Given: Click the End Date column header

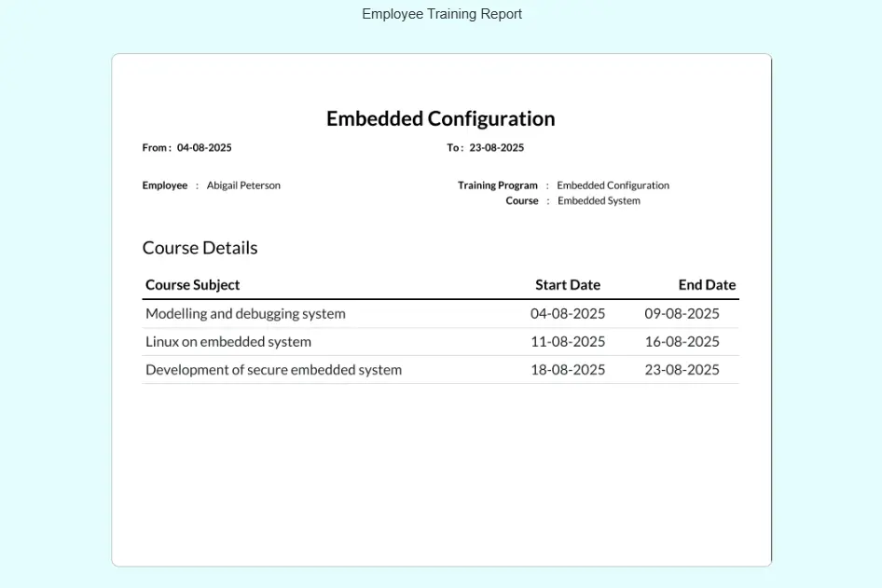Looking at the screenshot, I should pos(707,285).
